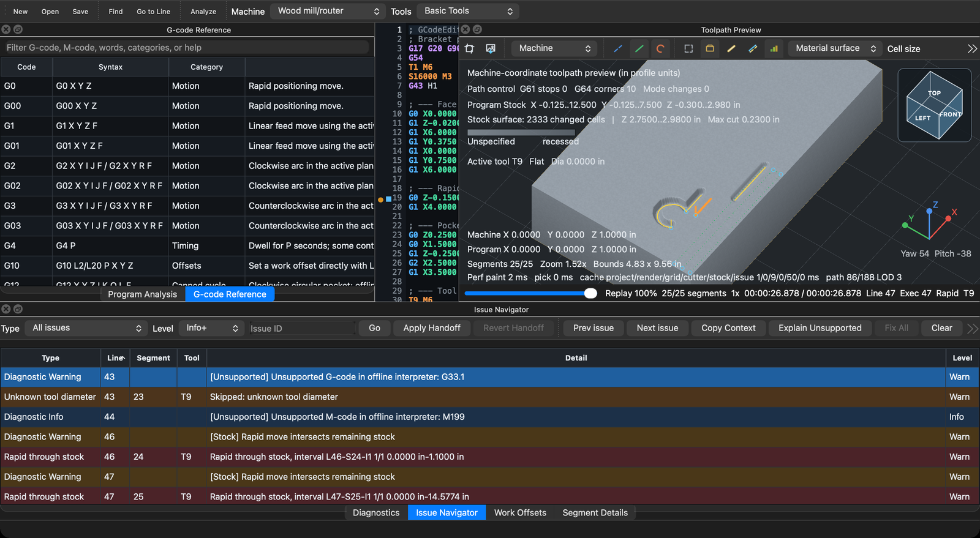Click Open in the top toolbar
This screenshot has height=538, width=980.
50,12
